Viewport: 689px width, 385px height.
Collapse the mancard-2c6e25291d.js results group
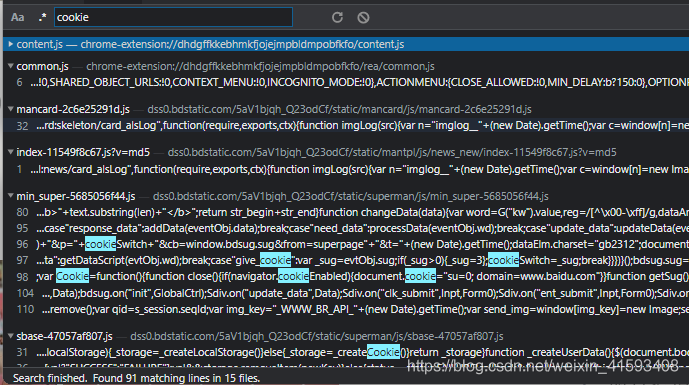(10, 109)
